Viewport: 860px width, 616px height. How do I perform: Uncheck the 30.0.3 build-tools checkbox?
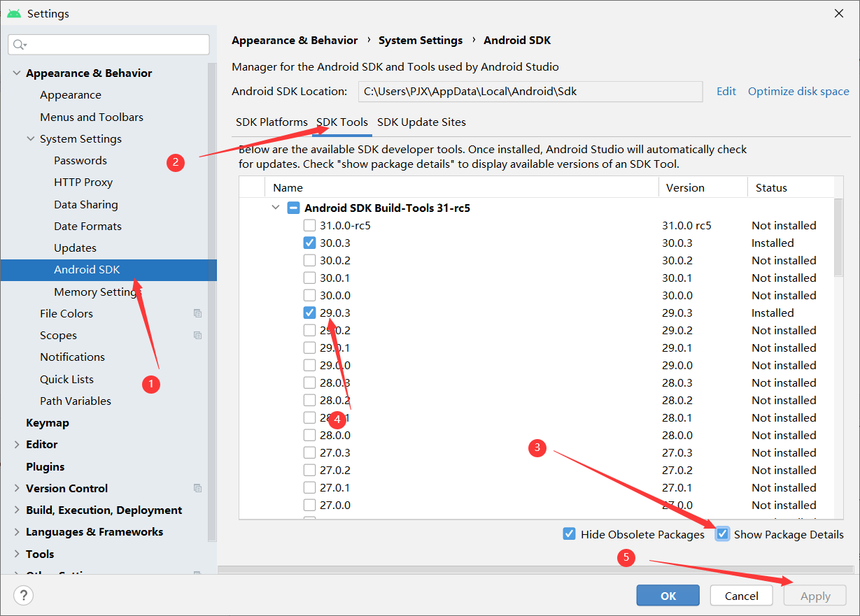(309, 243)
